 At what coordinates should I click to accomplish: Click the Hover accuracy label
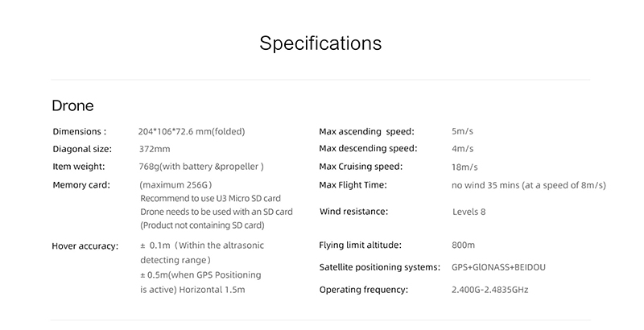point(85,246)
